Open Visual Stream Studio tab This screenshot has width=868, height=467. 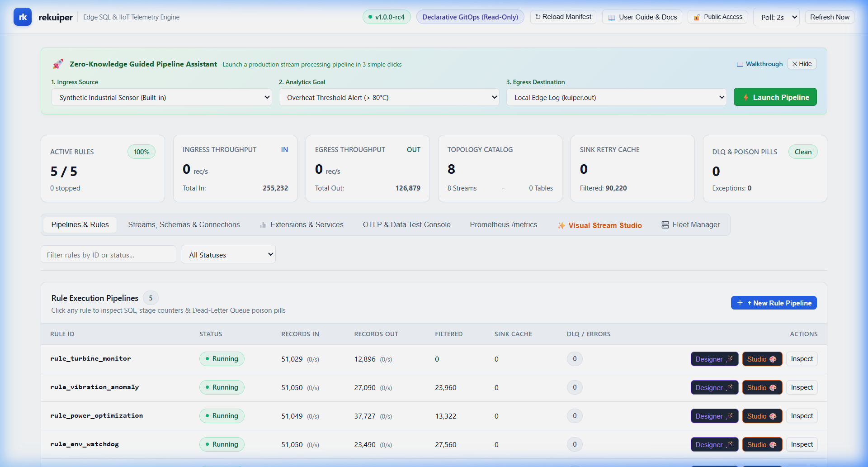point(599,225)
